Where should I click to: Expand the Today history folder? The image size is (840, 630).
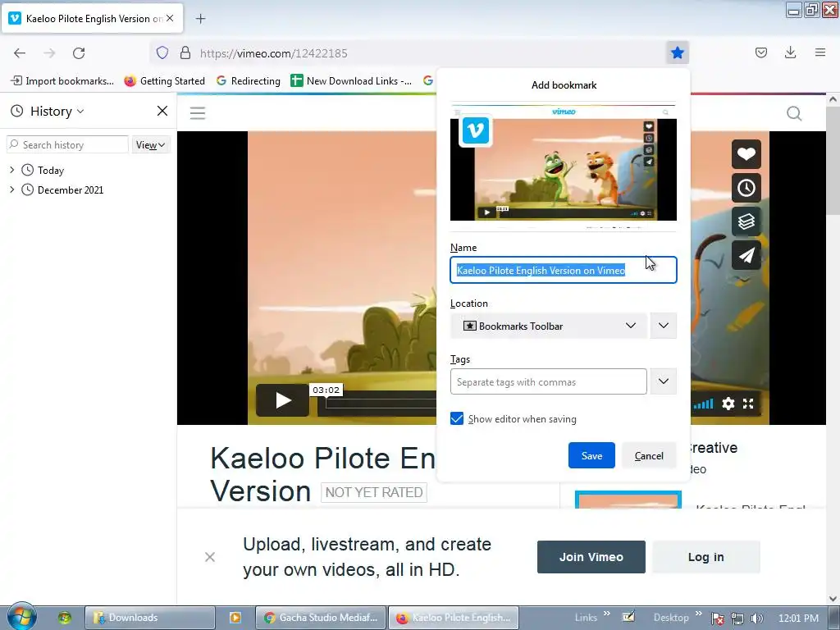[11, 170]
